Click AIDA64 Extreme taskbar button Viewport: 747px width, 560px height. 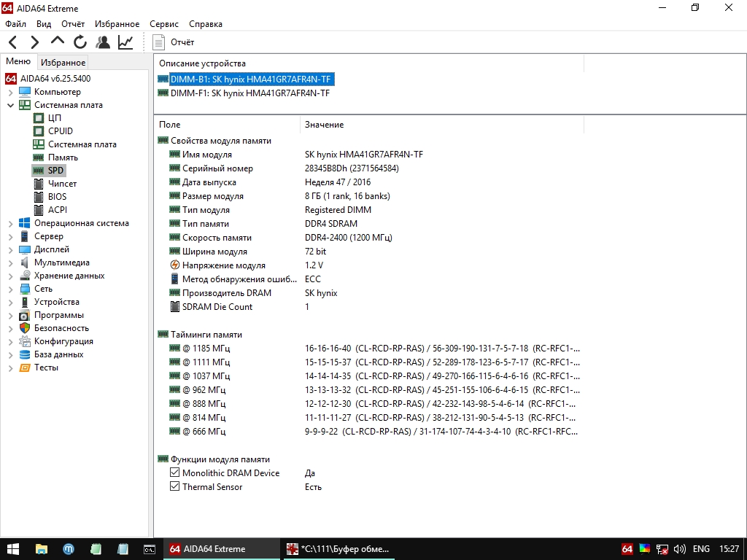click(x=222, y=549)
